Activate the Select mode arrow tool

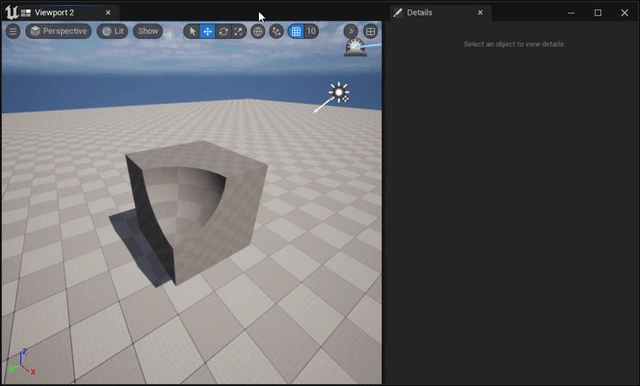pos(192,31)
